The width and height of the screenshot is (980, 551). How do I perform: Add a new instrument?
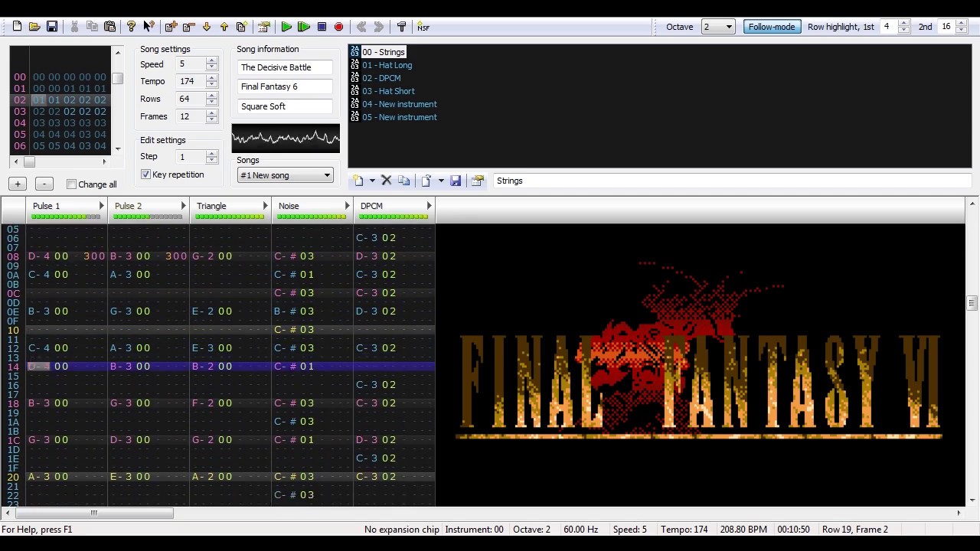pyautogui.click(x=358, y=181)
